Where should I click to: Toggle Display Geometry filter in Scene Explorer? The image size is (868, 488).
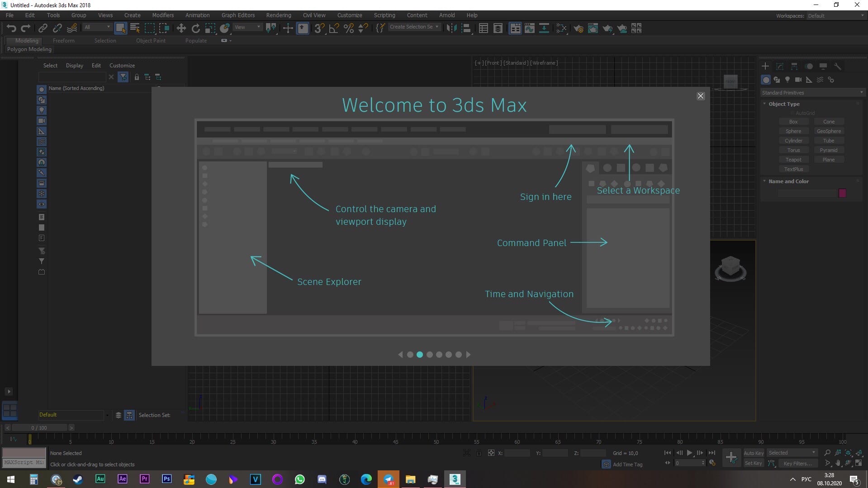(41, 90)
